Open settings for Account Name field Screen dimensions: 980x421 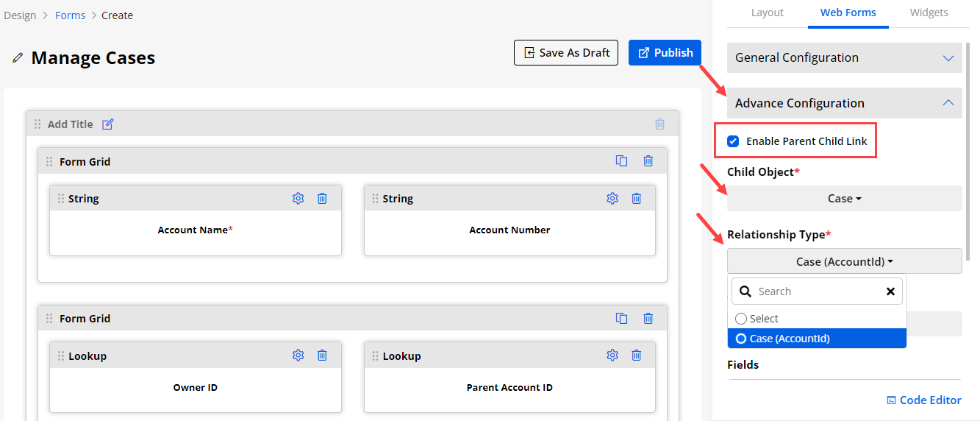pyautogui.click(x=298, y=199)
